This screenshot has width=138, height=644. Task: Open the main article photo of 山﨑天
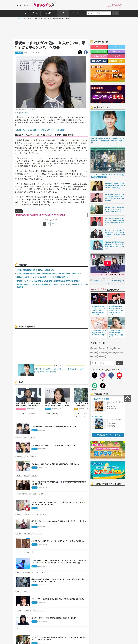coord(51,82)
